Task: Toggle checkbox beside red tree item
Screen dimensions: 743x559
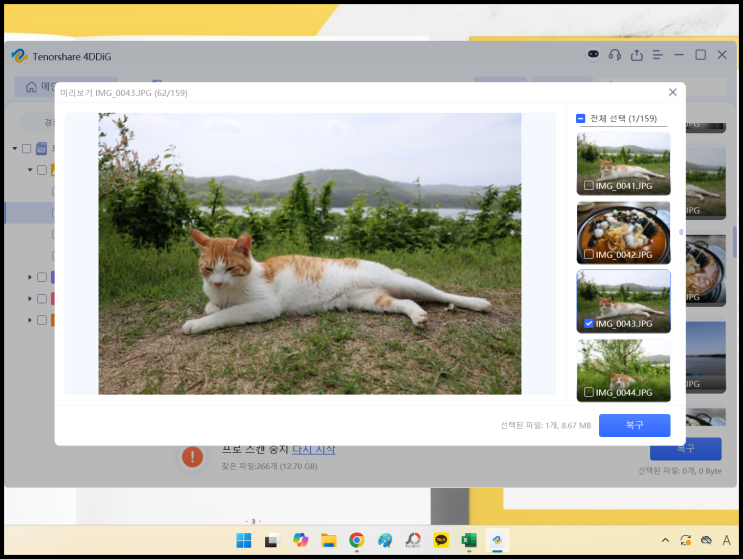Action: (42, 298)
